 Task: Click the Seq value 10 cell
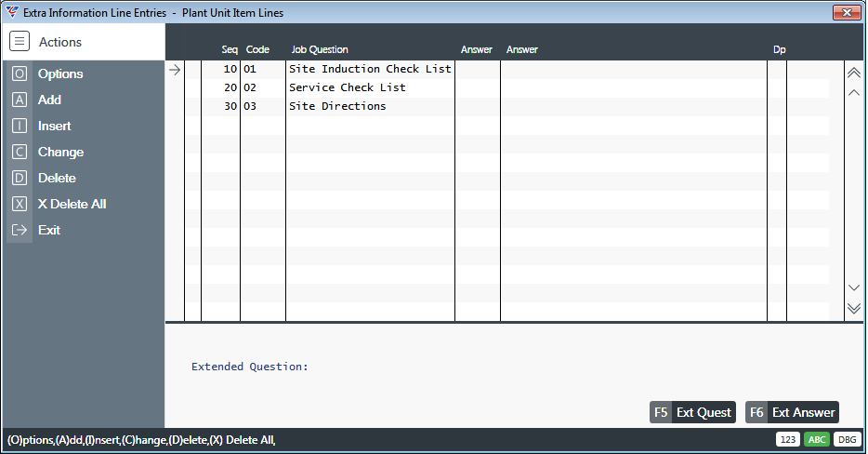point(221,69)
